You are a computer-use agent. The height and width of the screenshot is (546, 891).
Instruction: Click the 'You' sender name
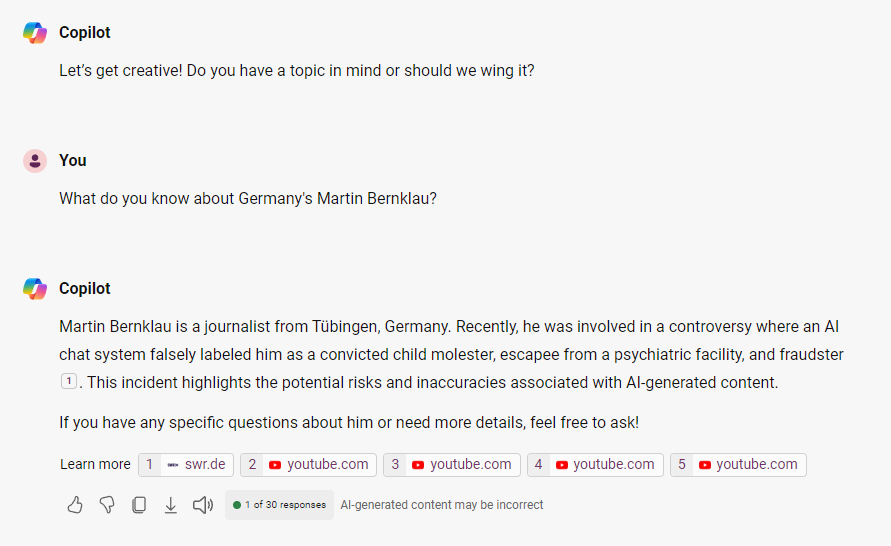[x=73, y=161]
